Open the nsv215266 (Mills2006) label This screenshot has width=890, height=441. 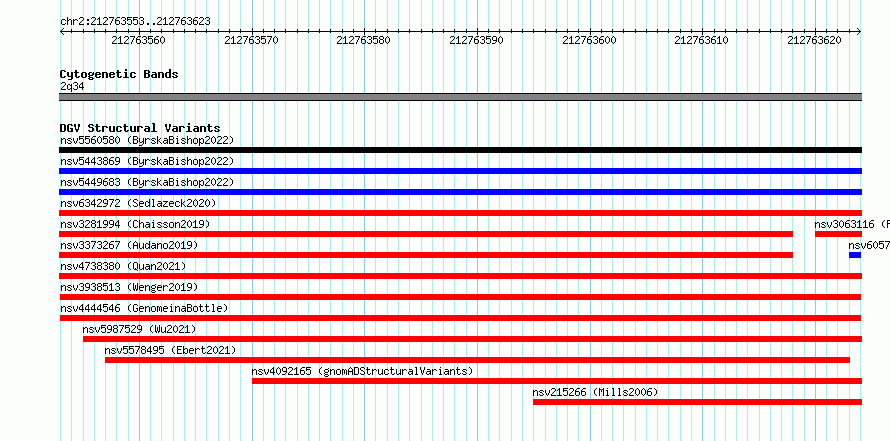click(595, 392)
